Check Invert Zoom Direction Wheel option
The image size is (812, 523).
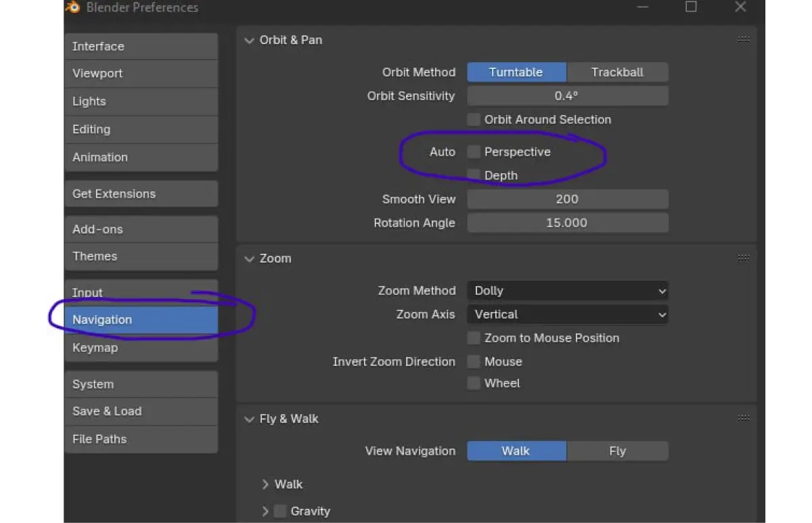pos(474,384)
